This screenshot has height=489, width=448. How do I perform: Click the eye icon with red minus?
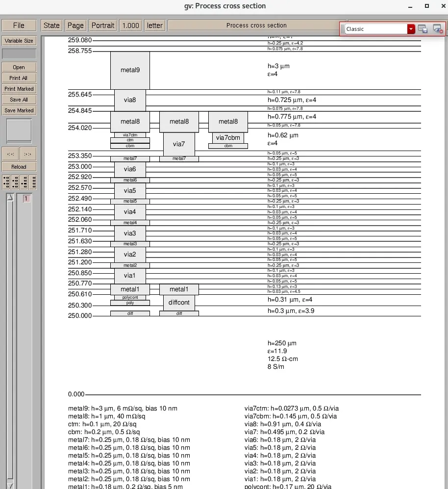[x=438, y=29]
